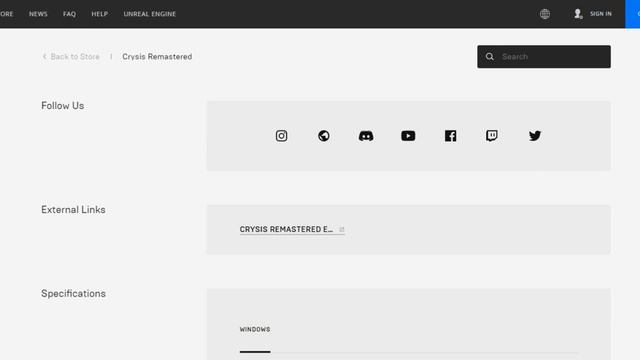Click the magnifier icon in search box
The width and height of the screenshot is (640, 360).
point(490,57)
